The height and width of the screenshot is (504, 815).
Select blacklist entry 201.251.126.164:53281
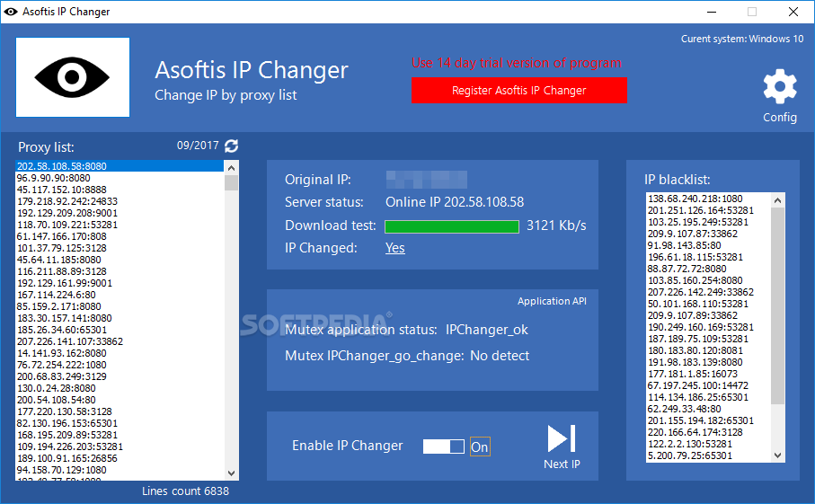point(708,210)
